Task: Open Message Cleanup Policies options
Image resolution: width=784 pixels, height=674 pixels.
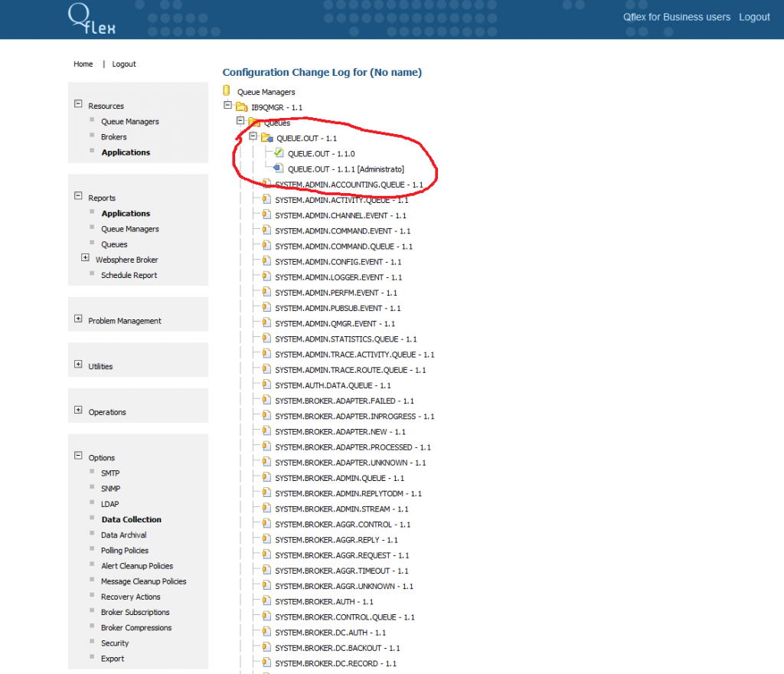Action: click(143, 581)
